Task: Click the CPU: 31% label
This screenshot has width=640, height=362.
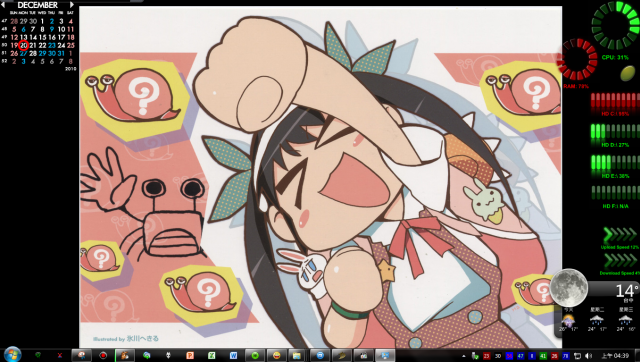Action: click(x=615, y=57)
